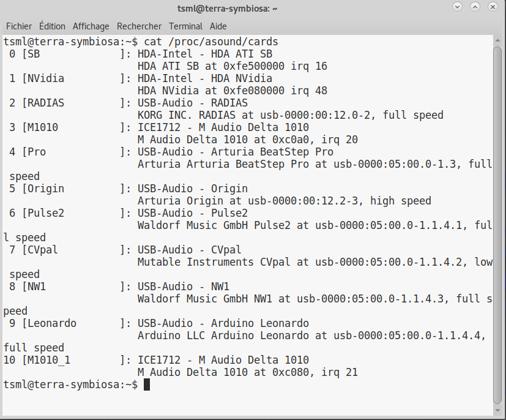
Task: Click the card name [M1010_1
Action: (46, 360)
